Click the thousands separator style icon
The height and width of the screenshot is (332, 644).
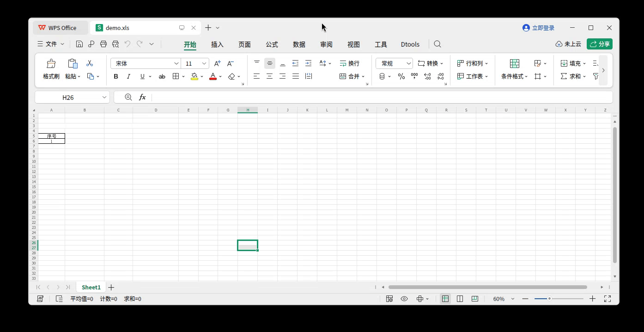(414, 76)
